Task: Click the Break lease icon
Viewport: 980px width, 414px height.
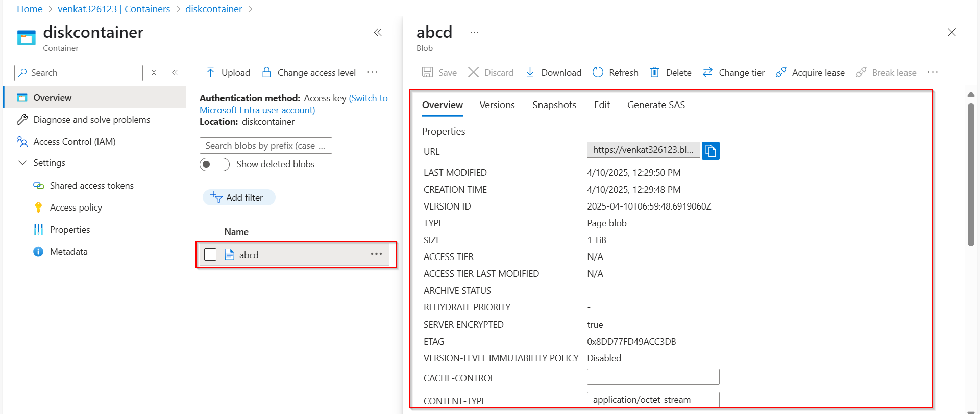Action: pyautogui.click(x=861, y=72)
